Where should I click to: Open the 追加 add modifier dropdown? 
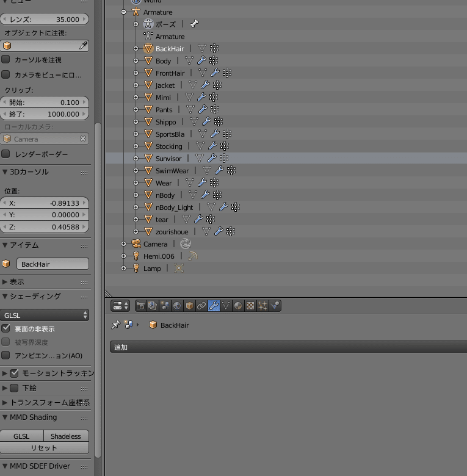[x=289, y=347]
